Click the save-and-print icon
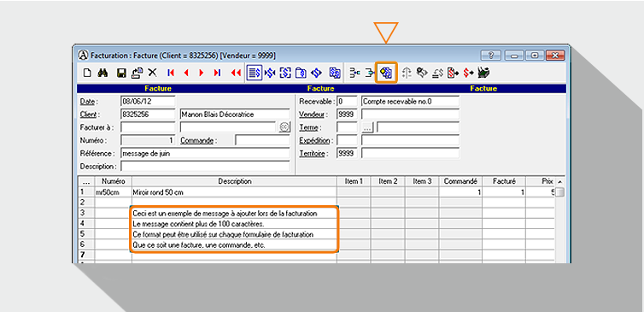 (x=137, y=74)
